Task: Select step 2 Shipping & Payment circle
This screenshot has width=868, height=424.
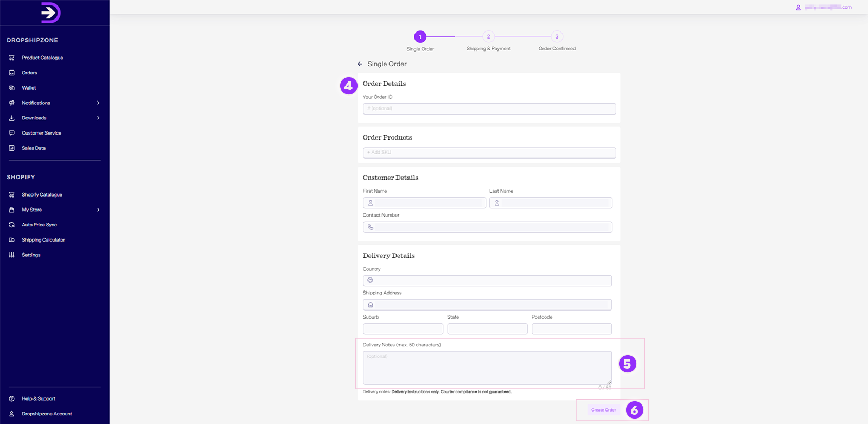Action: coord(488,37)
